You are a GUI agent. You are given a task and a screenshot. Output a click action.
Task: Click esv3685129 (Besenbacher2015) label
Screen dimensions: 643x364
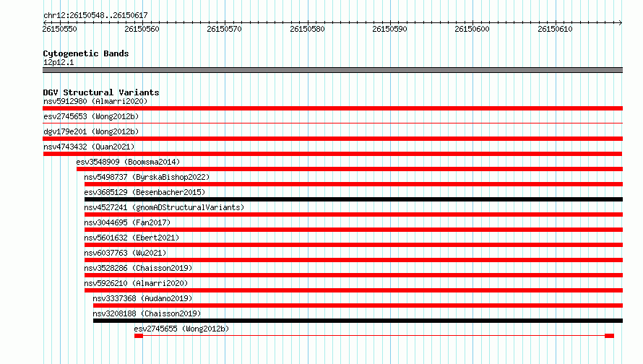(x=144, y=192)
